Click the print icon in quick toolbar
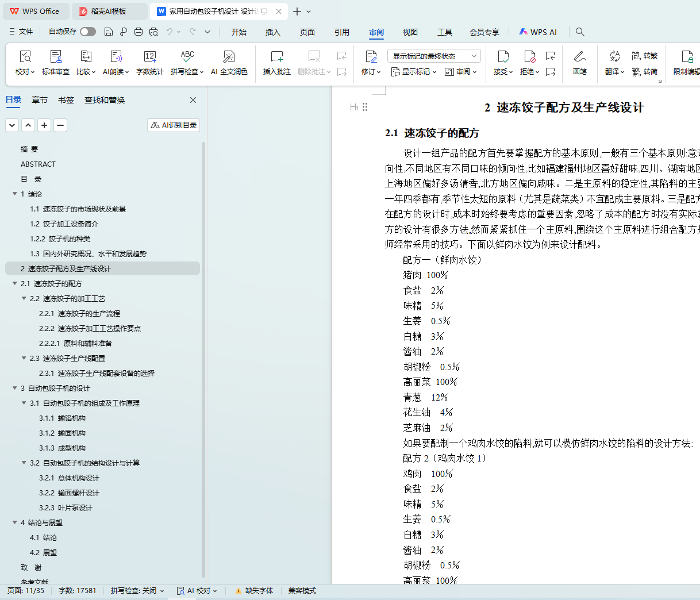The image size is (700, 600). pyautogui.click(x=139, y=32)
